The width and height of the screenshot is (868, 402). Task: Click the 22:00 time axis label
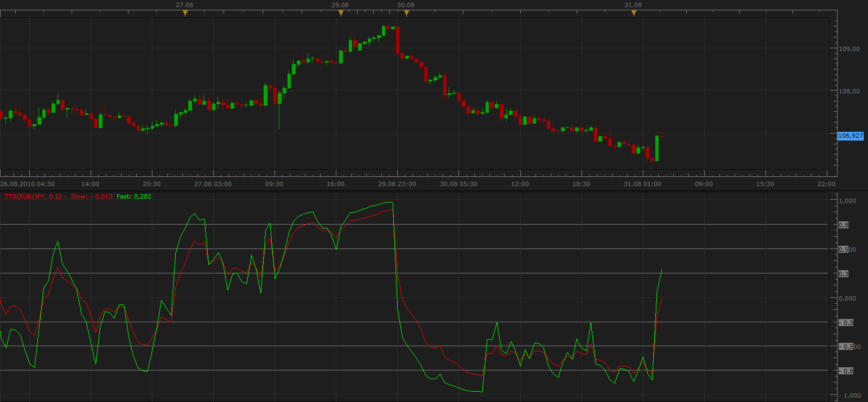(x=827, y=184)
